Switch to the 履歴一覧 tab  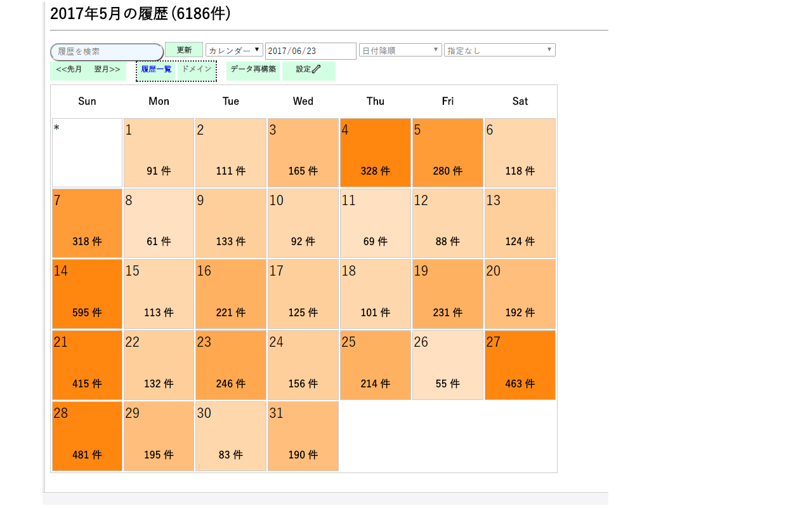point(156,69)
